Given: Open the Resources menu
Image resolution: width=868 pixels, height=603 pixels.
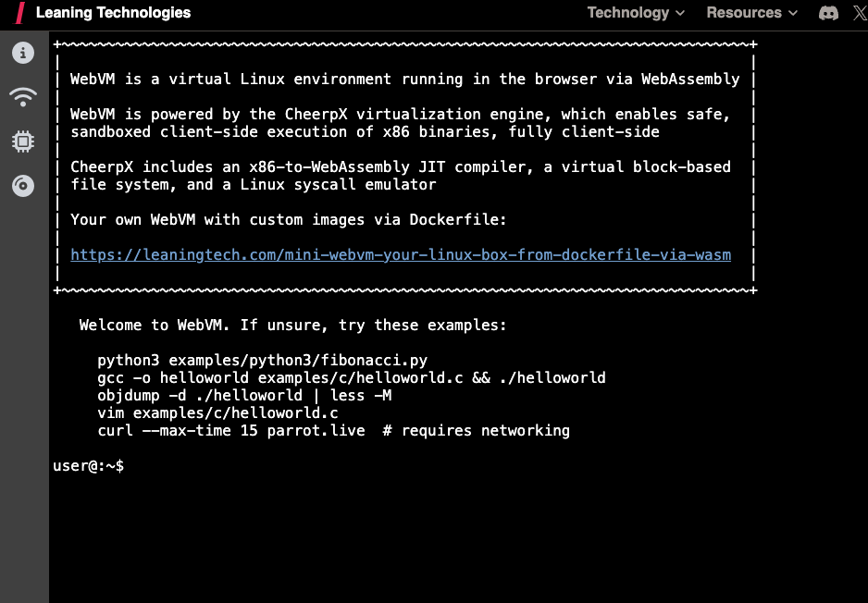Looking at the screenshot, I should point(743,13).
